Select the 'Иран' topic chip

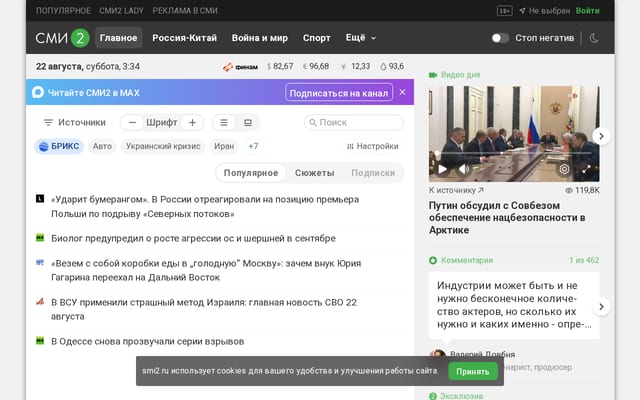coord(224,146)
